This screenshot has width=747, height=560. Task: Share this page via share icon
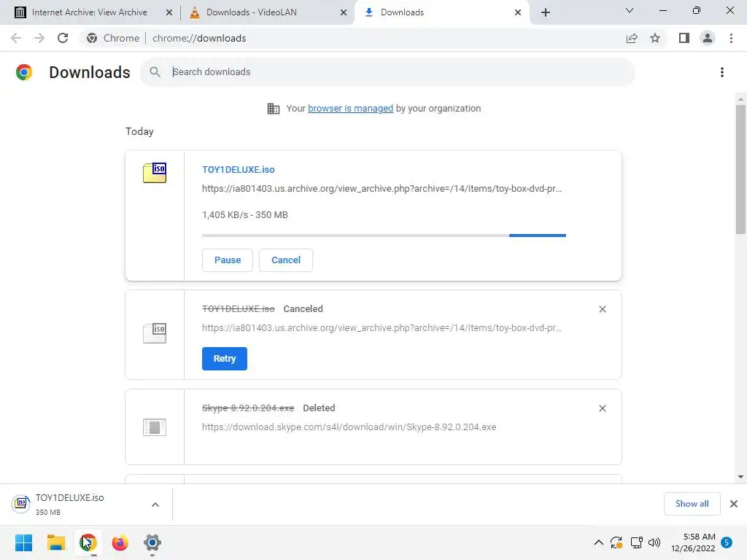click(x=632, y=38)
